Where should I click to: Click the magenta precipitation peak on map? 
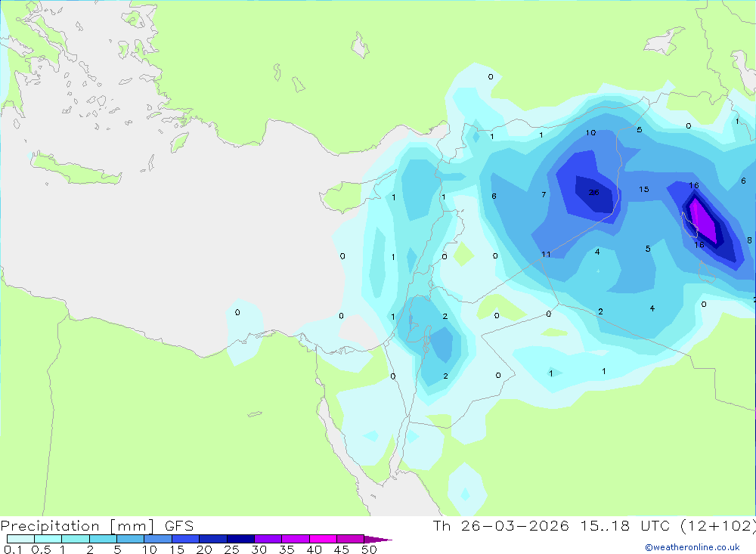click(x=703, y=221)
